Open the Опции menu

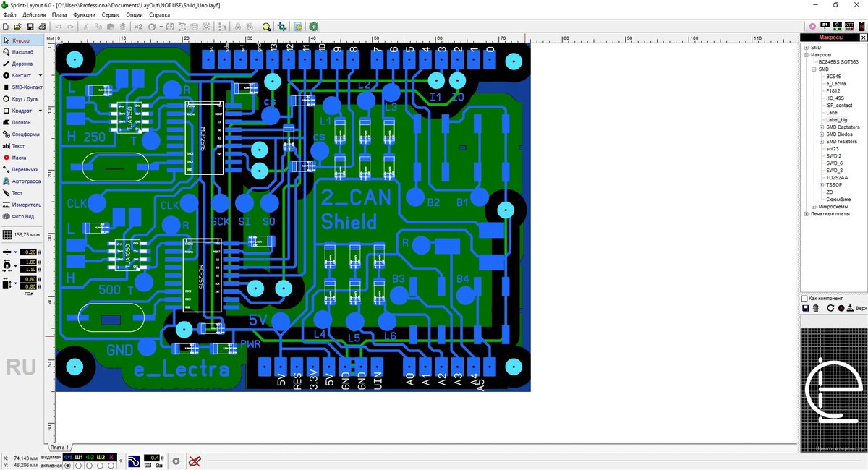(135, 14)
